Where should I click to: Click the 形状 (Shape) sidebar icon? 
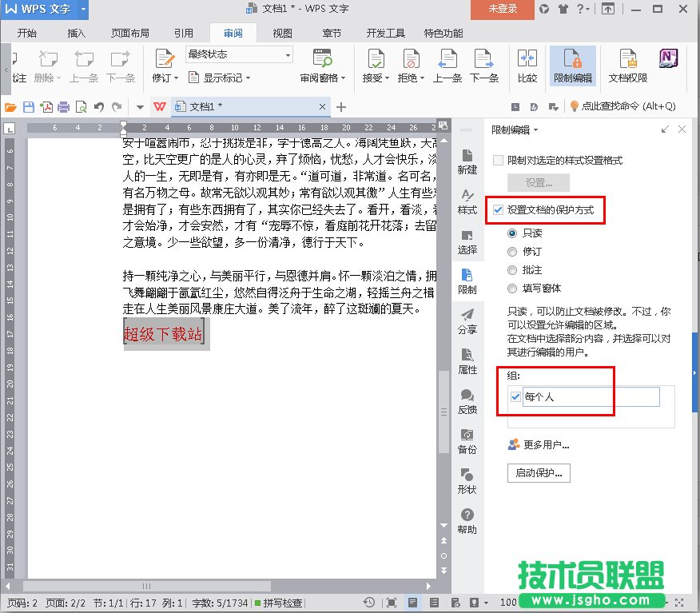[x=467, y=481]
